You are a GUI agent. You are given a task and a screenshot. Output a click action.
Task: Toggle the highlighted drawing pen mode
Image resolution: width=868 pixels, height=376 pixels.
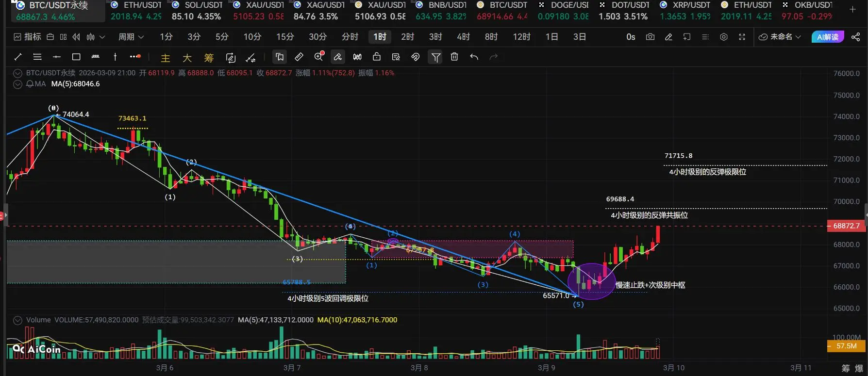point(337,57)
